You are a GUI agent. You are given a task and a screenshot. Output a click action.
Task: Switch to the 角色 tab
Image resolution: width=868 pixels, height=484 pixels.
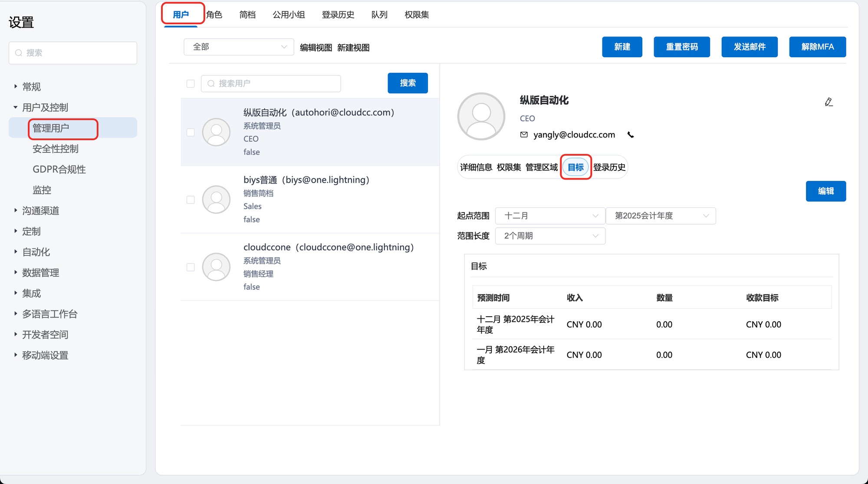[x=214, y=15]
